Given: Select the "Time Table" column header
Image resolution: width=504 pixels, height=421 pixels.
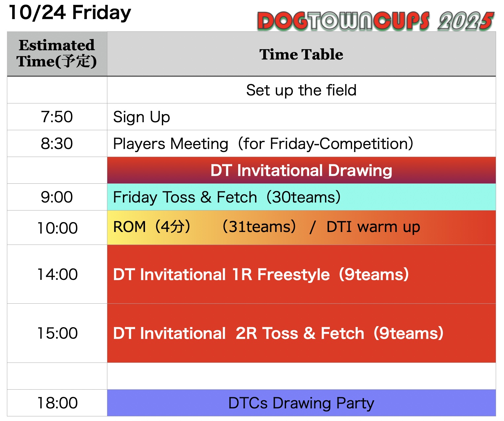Looking at the screenshot, I should point(301,54).
